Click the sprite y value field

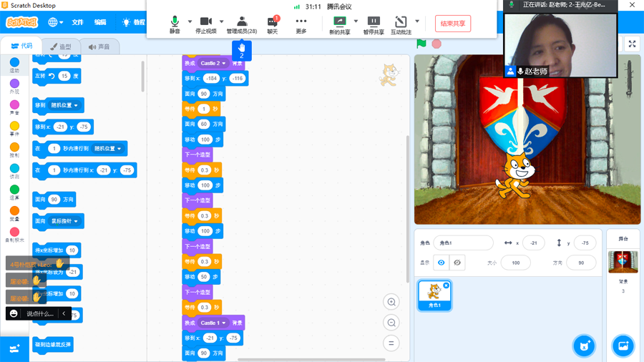coord(585,243)
